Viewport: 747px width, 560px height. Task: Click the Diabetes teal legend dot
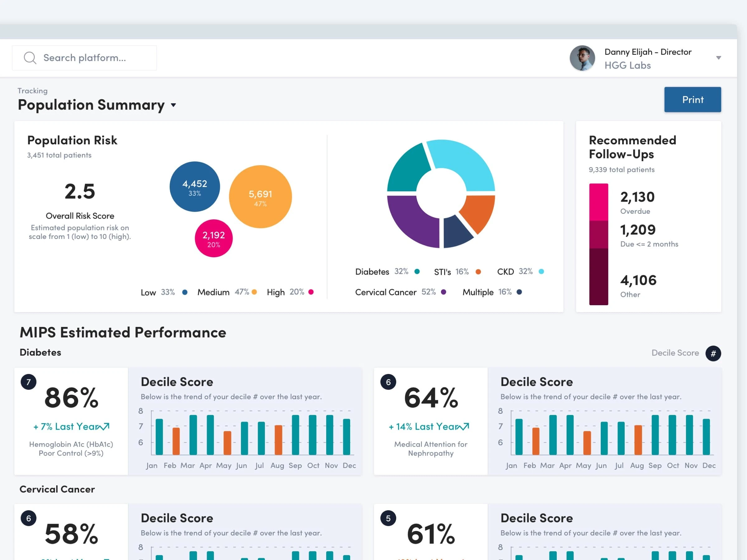click(417, 271)
